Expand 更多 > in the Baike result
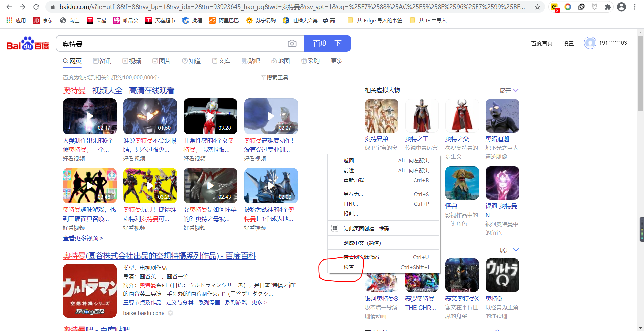The height and width of the screenshot is (331, 644). click(x=259, y=302)
